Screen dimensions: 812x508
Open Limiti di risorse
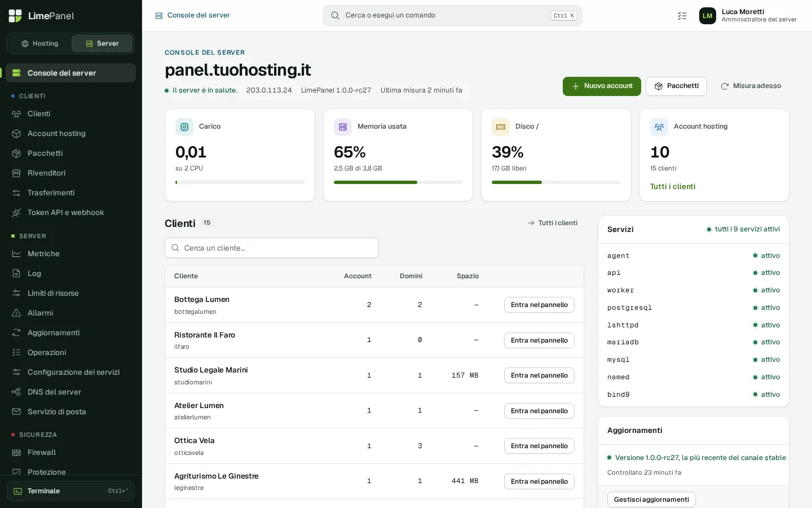70,294
